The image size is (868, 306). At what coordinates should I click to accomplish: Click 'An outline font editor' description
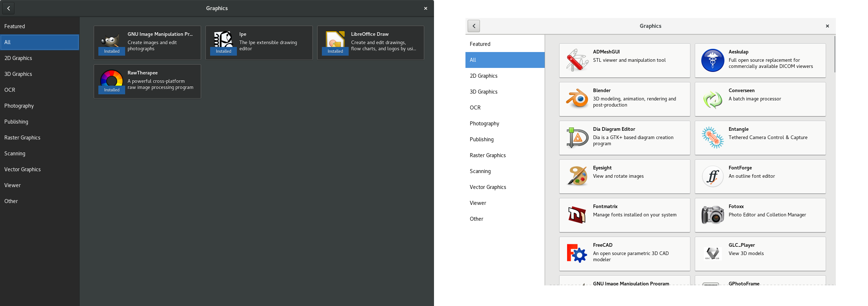[752, 176]
